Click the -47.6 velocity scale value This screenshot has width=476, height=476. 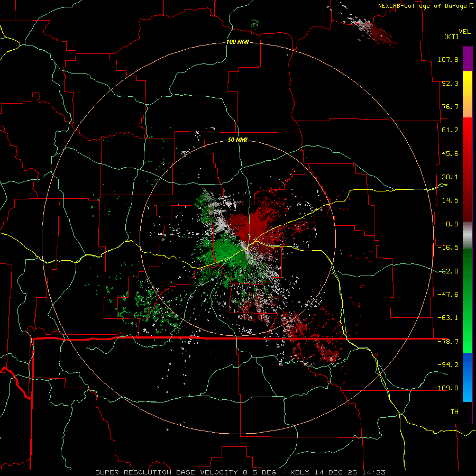coord(448,295)
